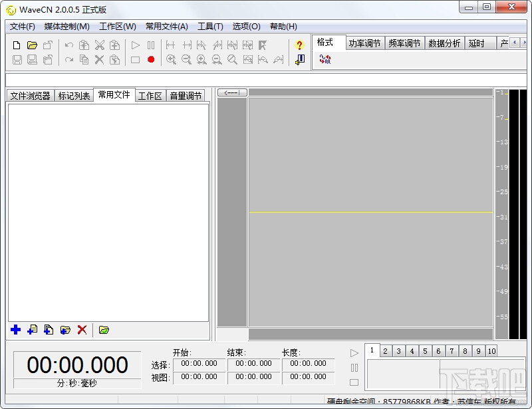
Task: Open a file using yellow folder icon
Action: click(32, 45)
